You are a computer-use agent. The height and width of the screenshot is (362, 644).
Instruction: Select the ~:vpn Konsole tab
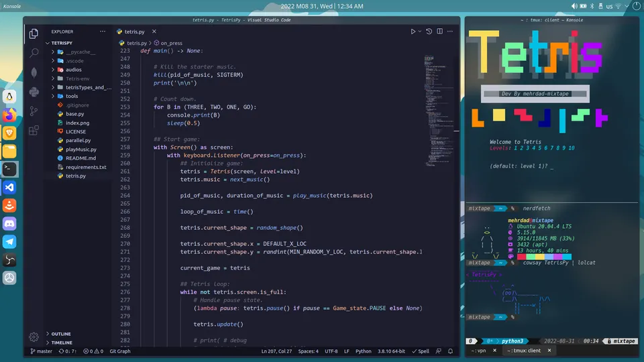pos(478,351)
